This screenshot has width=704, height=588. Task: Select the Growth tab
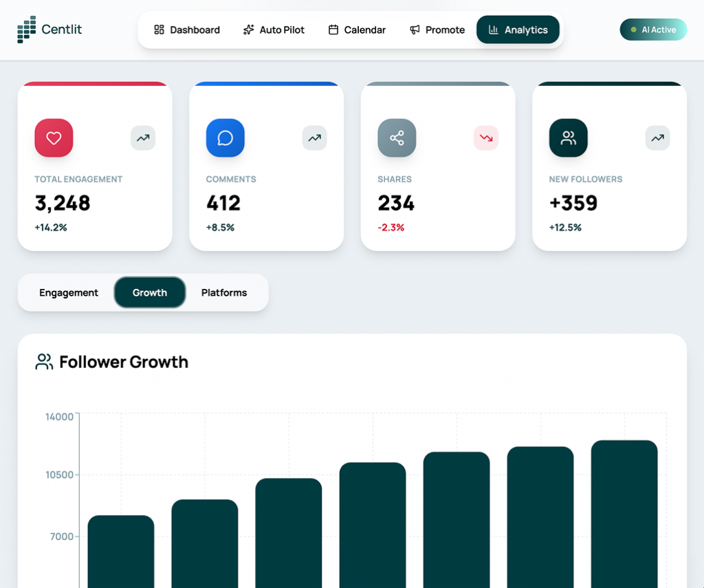tap(150, 292)
